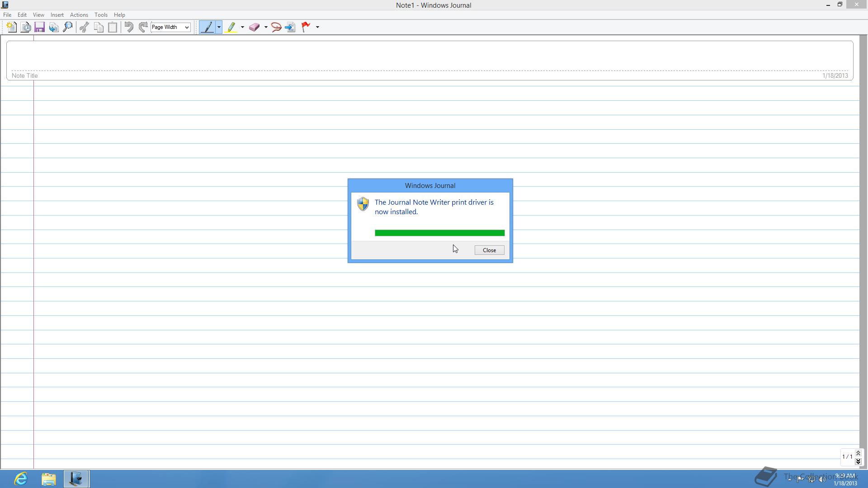Click the page indicator 1 / 1

point(847,457)
